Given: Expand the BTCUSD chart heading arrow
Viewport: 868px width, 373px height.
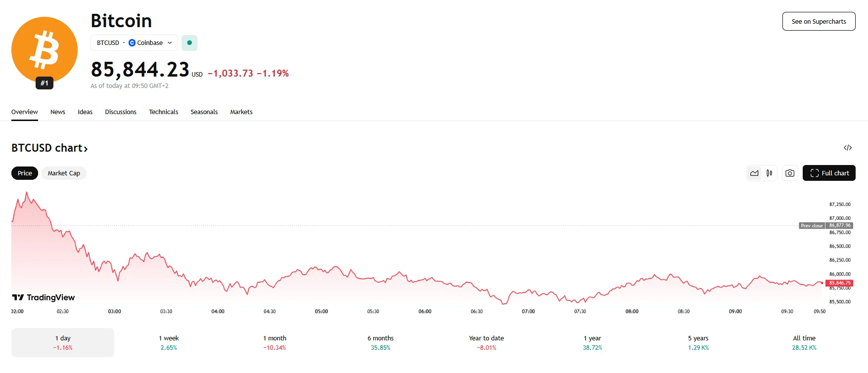Looking at the screenshot, I should pos(86,149).
